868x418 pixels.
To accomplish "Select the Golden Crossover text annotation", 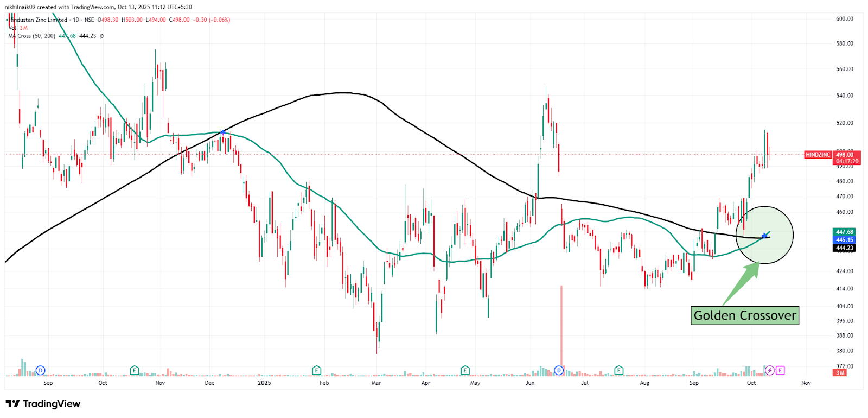I will [744, 315].
